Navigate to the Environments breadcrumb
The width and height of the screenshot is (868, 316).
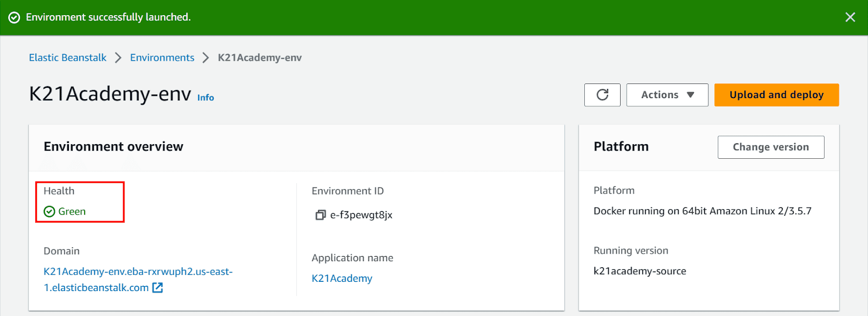[x=162, y=58]
